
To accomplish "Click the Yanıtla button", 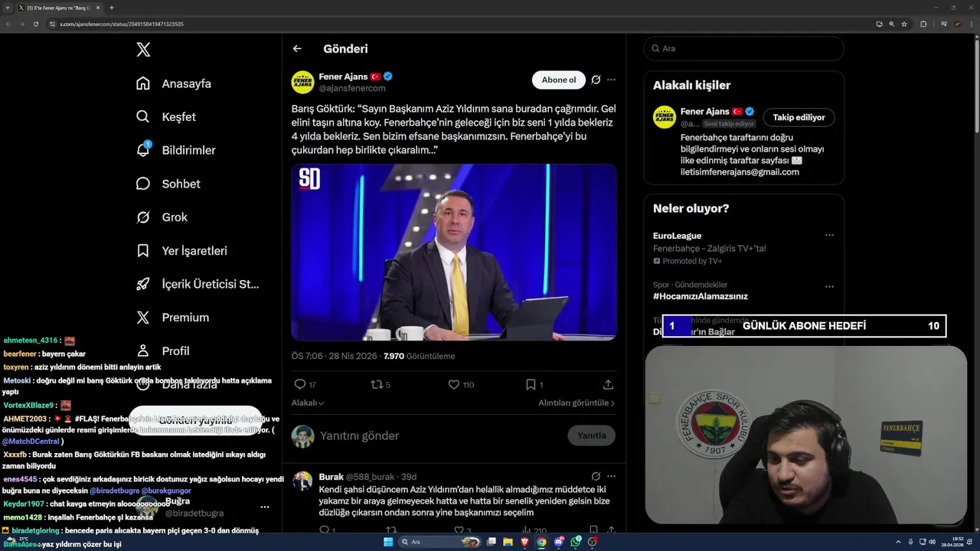I will point(591,435).
